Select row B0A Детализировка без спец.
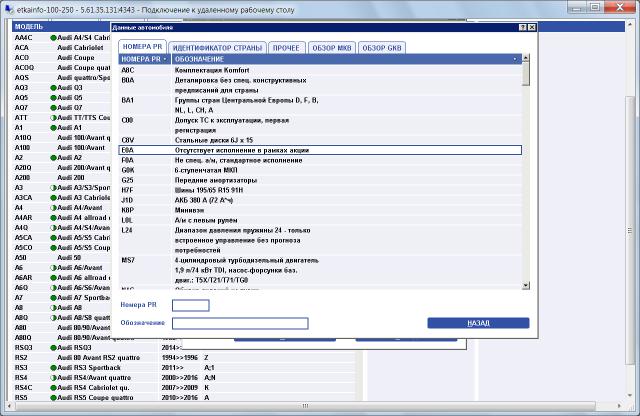This screenshot has width=640, height=416. pos(320,85)
